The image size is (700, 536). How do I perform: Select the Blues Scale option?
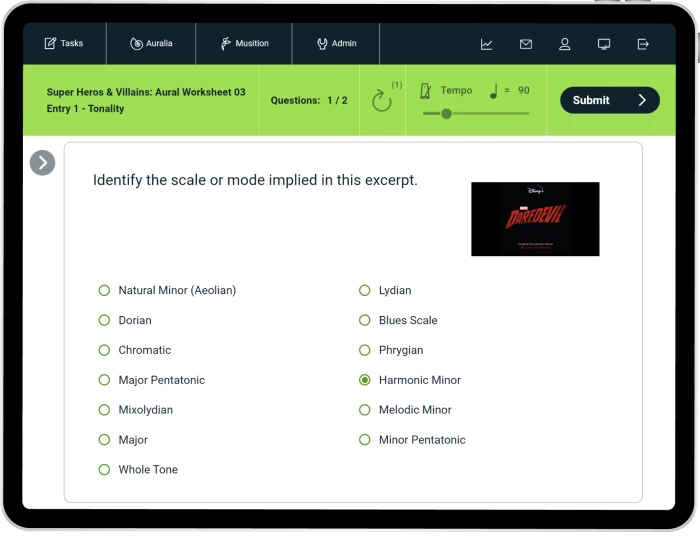[x=365, y=320]
